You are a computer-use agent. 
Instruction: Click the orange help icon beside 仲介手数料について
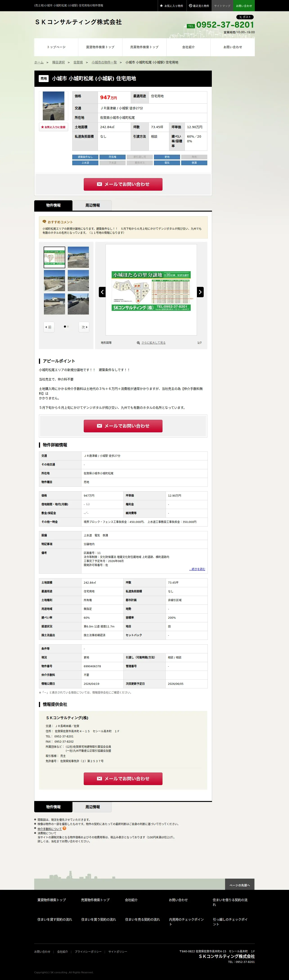coord(64,829)
